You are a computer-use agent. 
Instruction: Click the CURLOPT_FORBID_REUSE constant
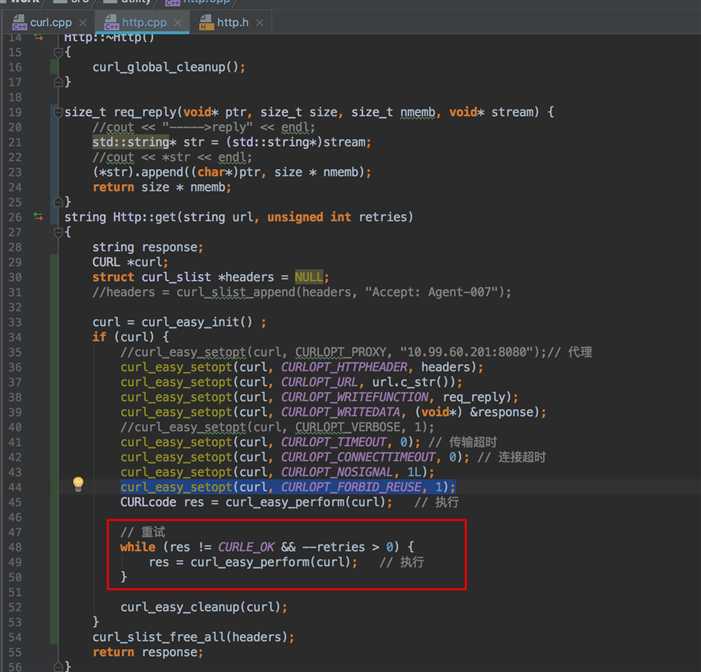tap(351, 487)
